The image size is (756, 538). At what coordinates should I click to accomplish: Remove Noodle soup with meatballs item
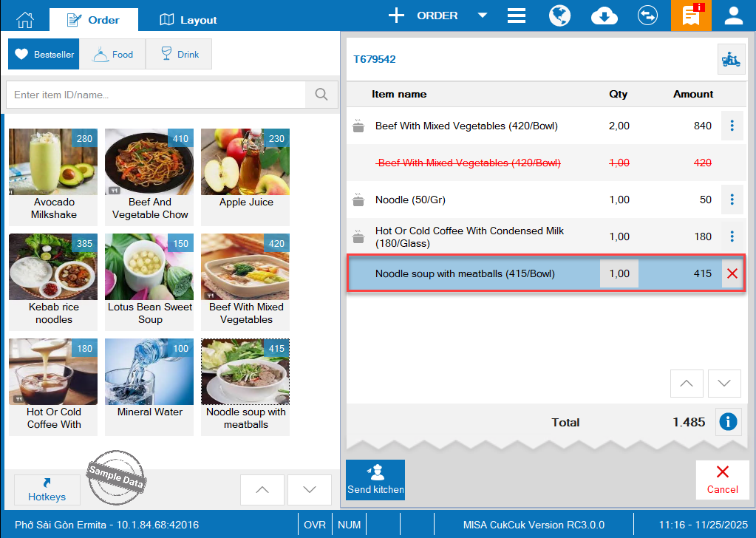pos(732,273)
